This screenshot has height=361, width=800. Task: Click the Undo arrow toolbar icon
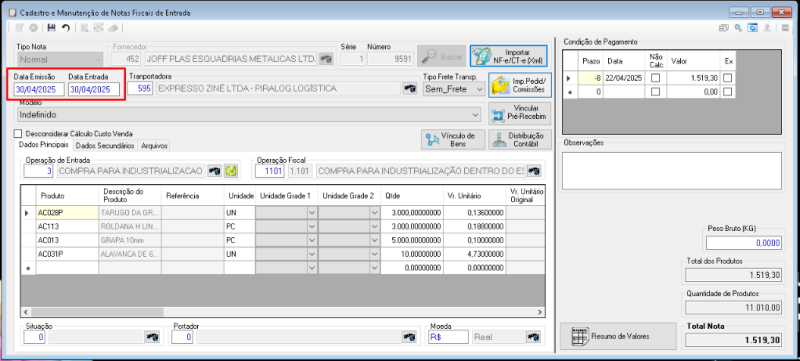pyautogui.click(x=65, y=28)
